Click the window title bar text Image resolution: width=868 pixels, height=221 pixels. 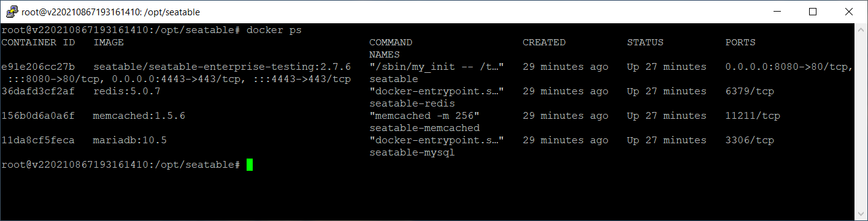[x=110, y=12]
